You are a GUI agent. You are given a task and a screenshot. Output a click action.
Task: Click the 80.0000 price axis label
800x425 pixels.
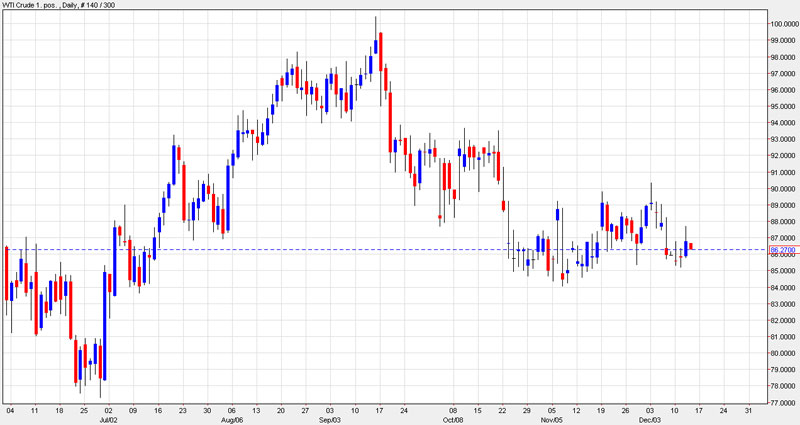(x=784, y=353)
